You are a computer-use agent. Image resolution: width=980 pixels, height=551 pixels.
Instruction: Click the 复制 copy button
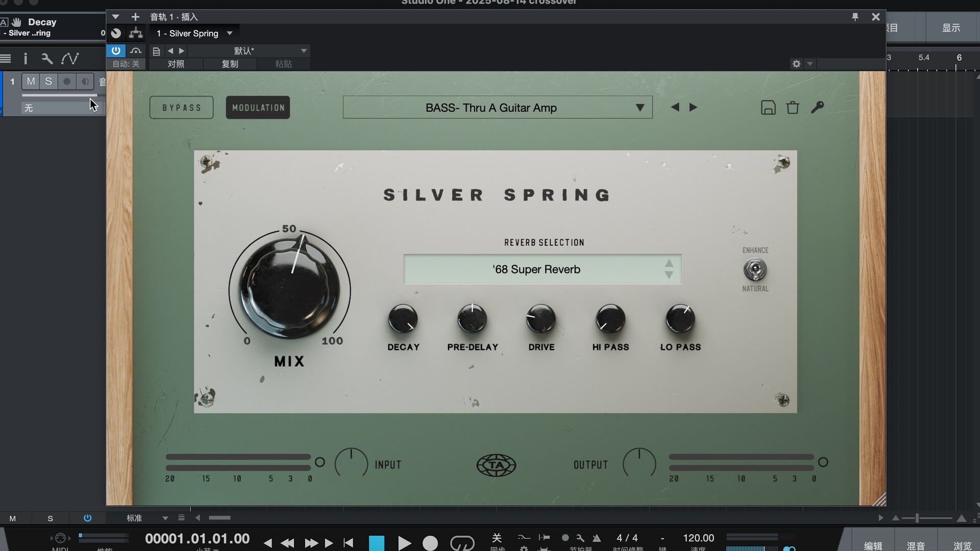(230, 64)
